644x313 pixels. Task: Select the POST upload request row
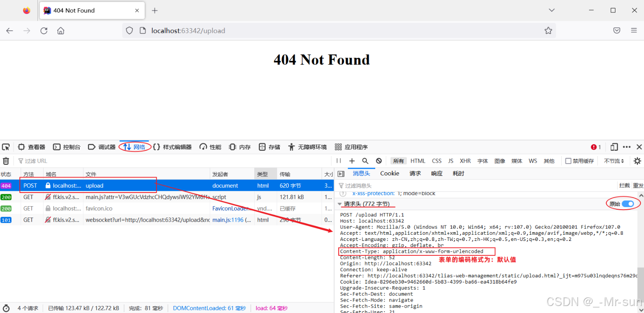tap(167, 186)
